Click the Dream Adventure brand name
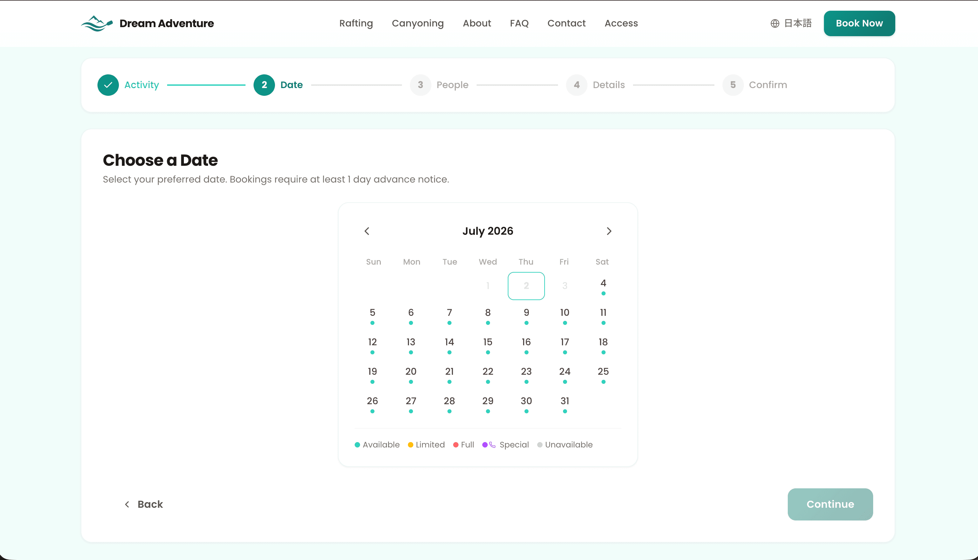Screen dimensions: 978x560 [166, 23]
